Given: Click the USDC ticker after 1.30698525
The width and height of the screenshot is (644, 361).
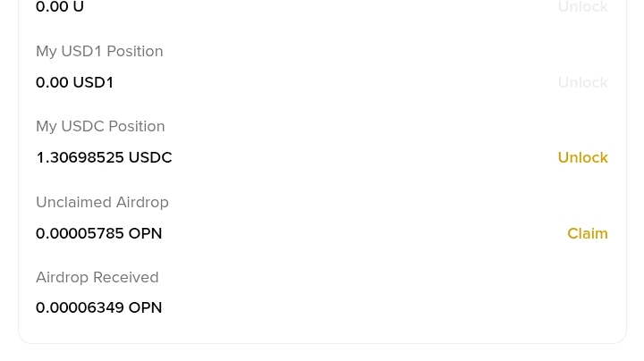Looking at the screenshot, I should tap(150, 157).
